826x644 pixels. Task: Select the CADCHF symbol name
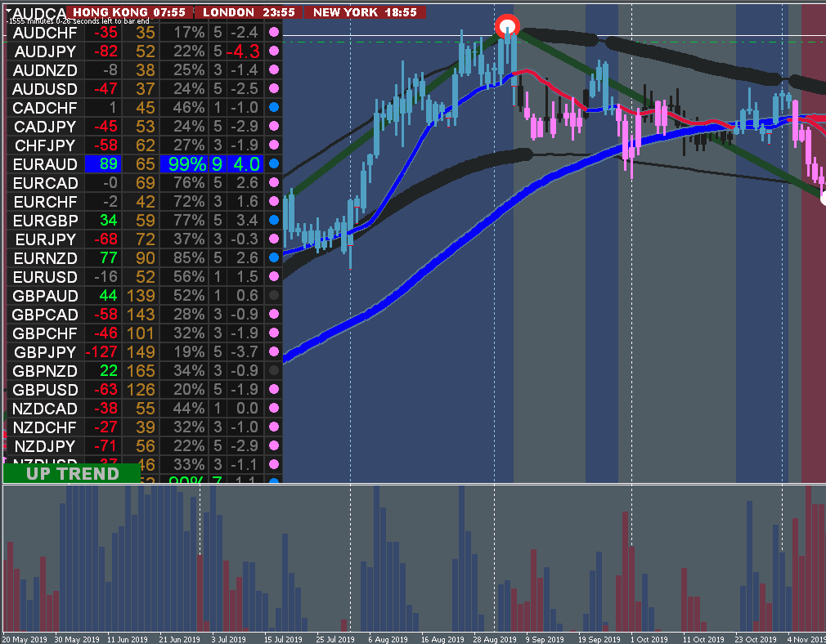45,108
